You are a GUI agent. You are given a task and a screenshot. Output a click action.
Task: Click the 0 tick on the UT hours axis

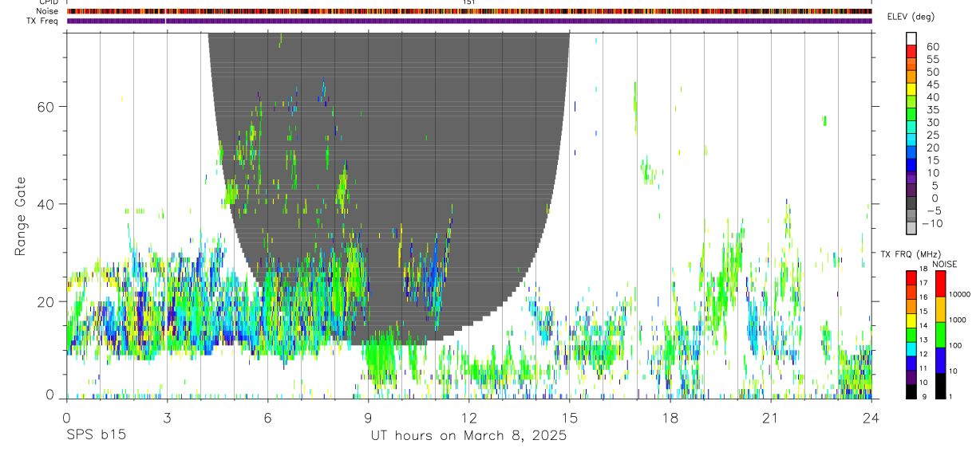(66, 419)
